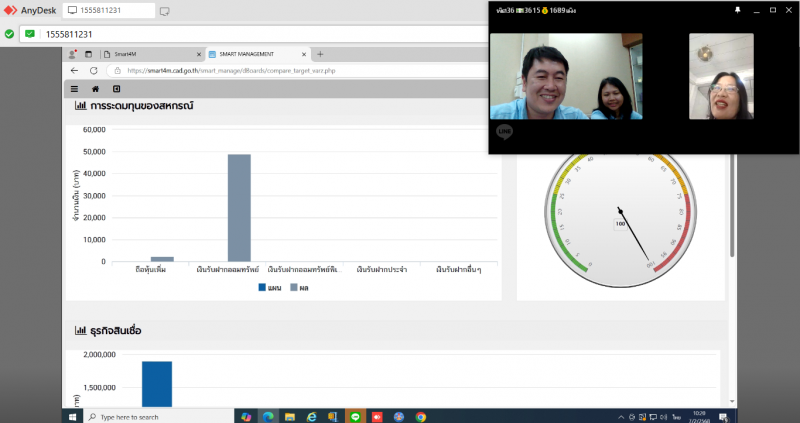Open the hamburger menu on the dashboard
Screen dimensions: 800x423
coord(74,89)
